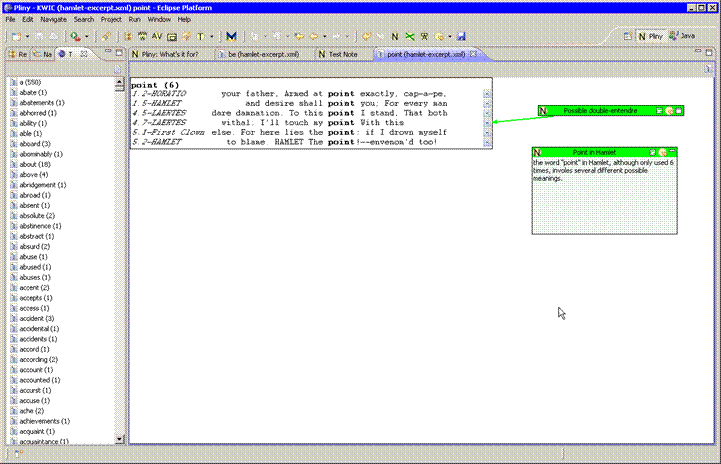Select 'acquaint (1)' in the word list
Screen dimensions: 721x464
37,432
